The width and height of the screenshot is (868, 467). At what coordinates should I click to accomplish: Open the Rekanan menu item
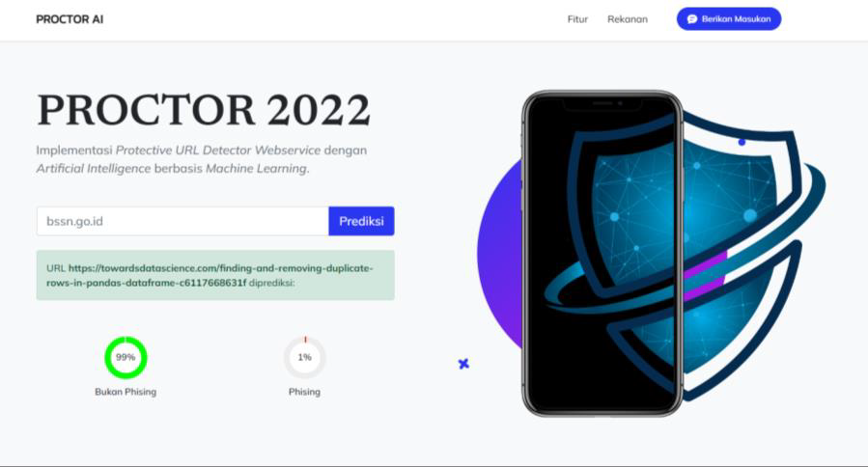628,19
